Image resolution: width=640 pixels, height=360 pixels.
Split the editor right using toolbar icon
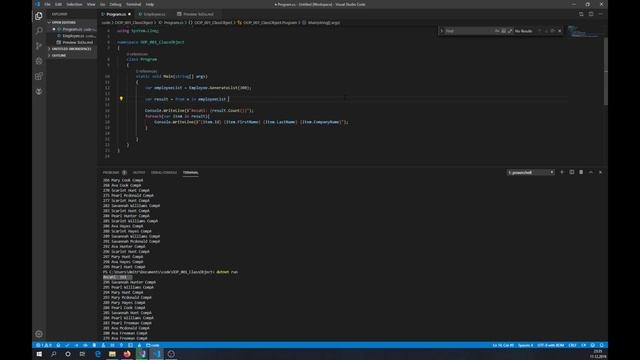pyautogui.click(x=591, y=14)
